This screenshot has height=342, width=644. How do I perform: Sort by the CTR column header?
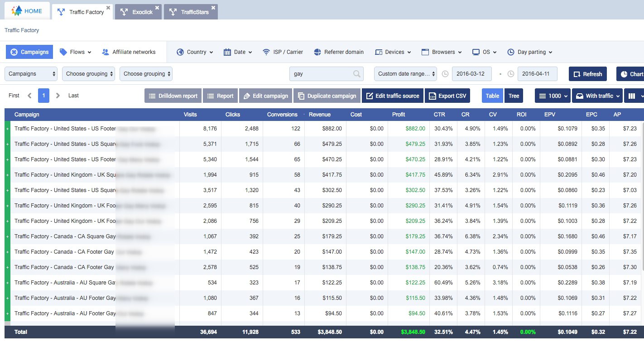(439, 115)
